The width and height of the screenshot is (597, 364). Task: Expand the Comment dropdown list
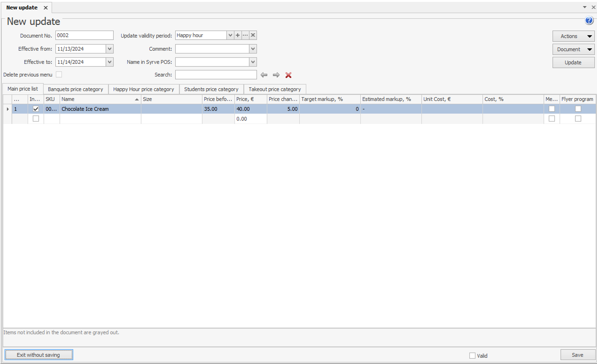[x=253, y=49]
